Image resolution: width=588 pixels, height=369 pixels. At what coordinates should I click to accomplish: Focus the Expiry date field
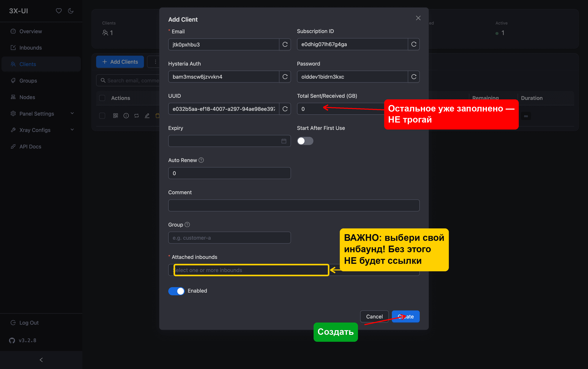(x=230, y=141)
